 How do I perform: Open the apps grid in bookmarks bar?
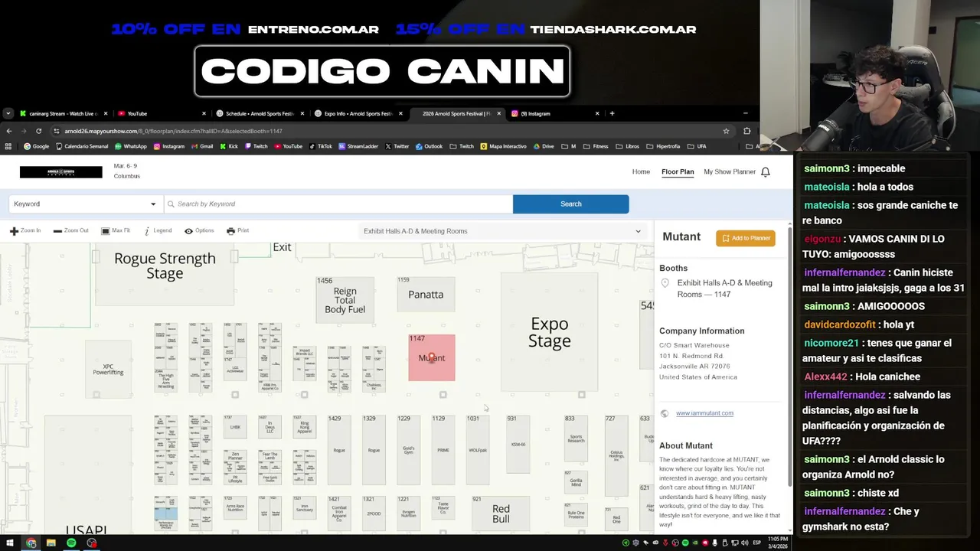8,146
